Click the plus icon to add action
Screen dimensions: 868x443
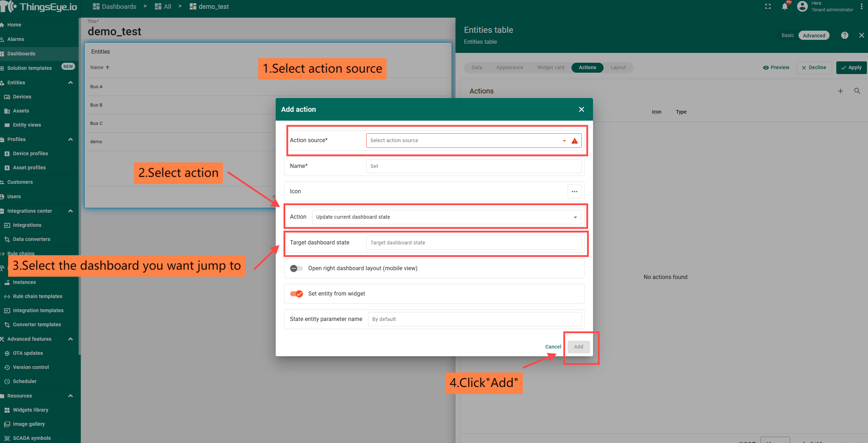coord(841,91)
